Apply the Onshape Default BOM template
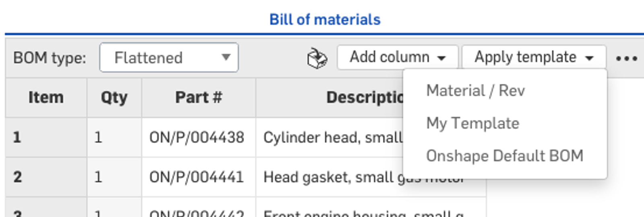The height and width of the screenshot is (217, 644). [504, 156]
